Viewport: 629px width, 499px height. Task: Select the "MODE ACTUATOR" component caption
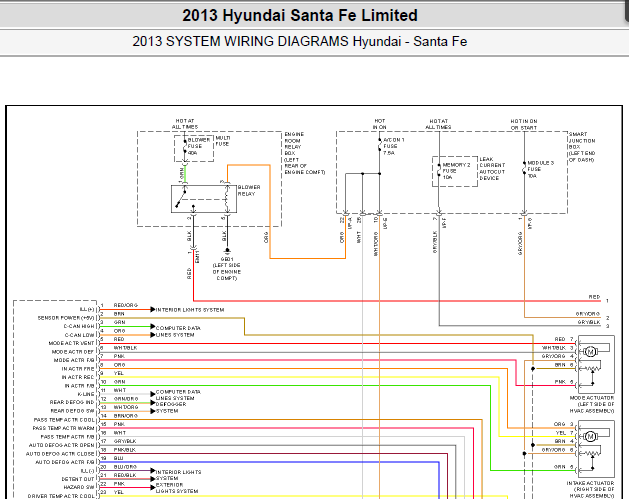pos(592,405)
